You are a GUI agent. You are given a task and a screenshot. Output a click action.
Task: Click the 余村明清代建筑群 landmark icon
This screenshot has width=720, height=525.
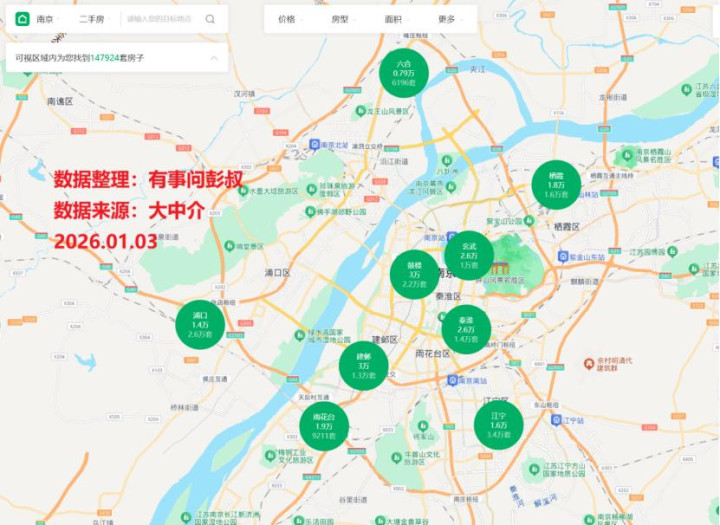point(589,364)
